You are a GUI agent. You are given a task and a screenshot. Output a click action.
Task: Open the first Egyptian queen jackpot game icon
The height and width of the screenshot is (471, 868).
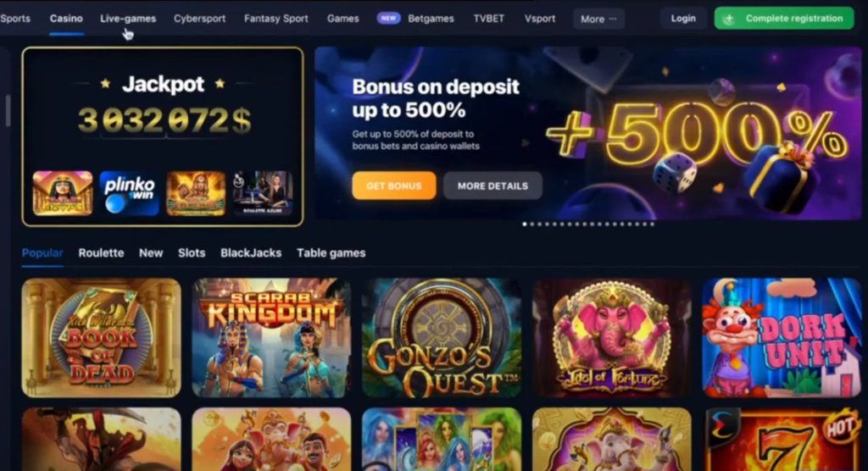(63, 193)
